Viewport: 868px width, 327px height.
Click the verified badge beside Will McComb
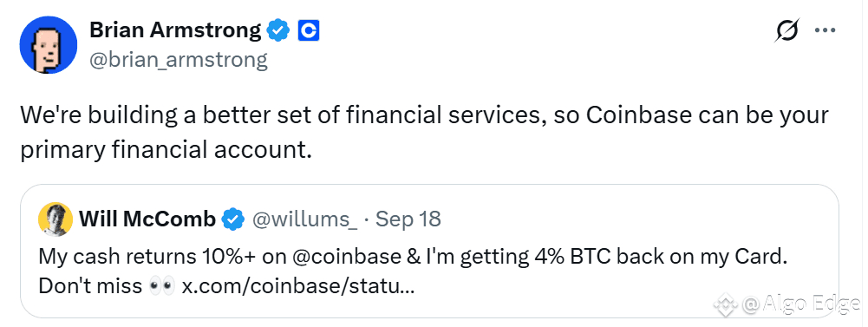tap(233, 219)
